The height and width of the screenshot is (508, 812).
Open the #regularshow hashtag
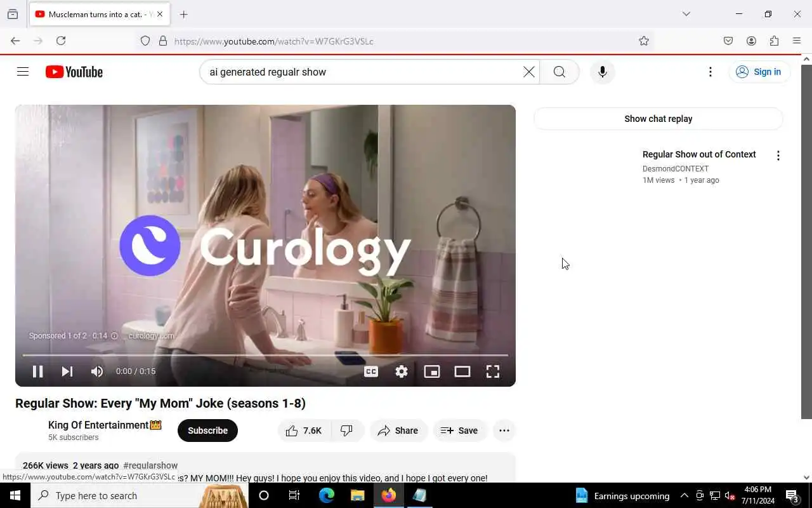pyautogui.click(x=150, y=465)
